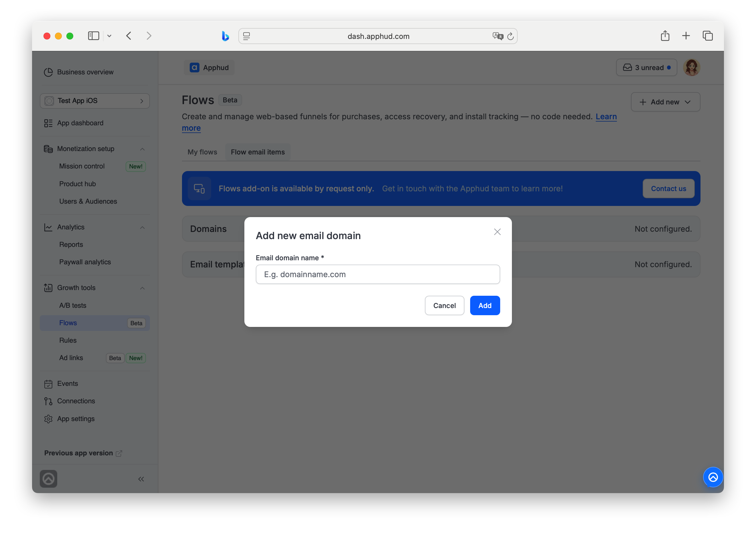Click the address bar showing dash.apphud.com

[x=378, y=36]
